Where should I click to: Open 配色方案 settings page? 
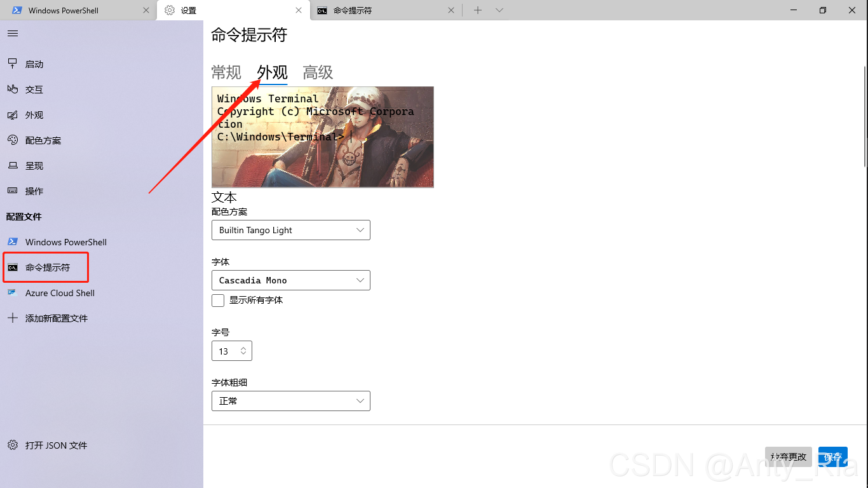[x=102, y=140]
